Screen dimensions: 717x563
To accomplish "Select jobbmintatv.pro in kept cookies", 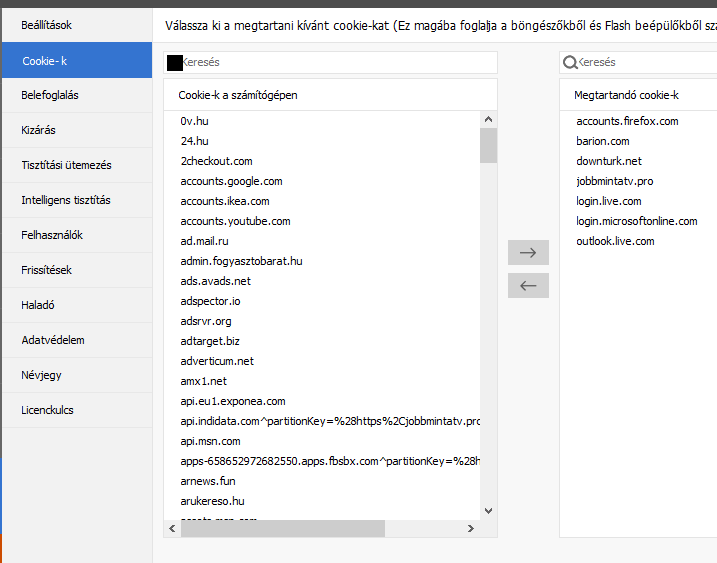I will [x=615, y=181].
